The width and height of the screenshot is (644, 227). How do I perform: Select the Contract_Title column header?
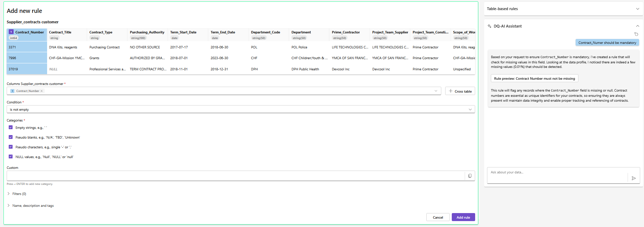60,32
